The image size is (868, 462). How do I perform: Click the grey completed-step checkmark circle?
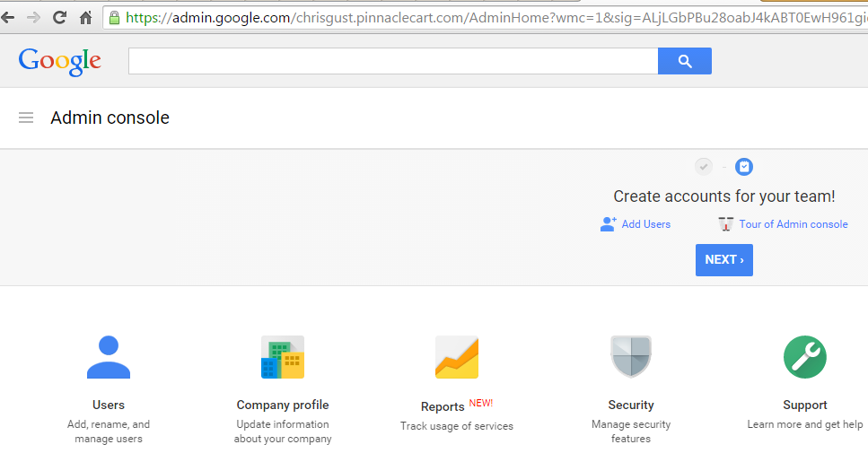pyautogui.click(x=704, y=167)
